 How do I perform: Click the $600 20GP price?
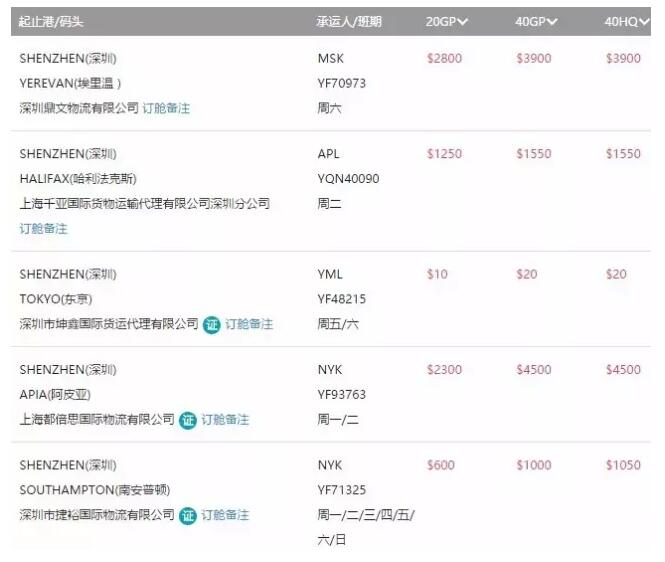441,465
